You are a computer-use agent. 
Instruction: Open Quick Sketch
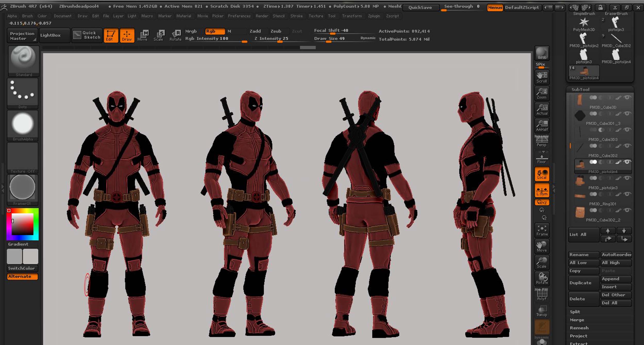coord(87,35)
